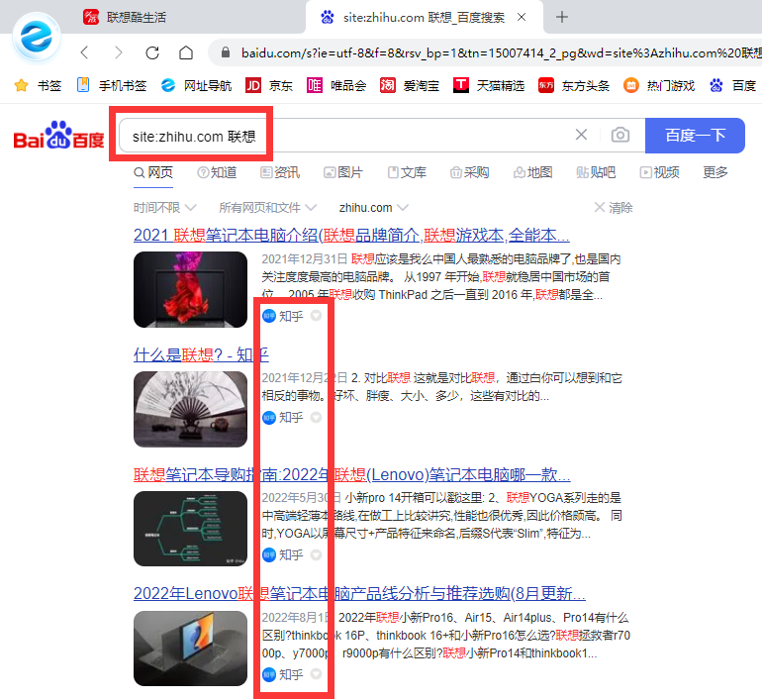Expand arrow beside 知乎 in 什么是联想 result
The image size is (762, 700).
point(317,417)
